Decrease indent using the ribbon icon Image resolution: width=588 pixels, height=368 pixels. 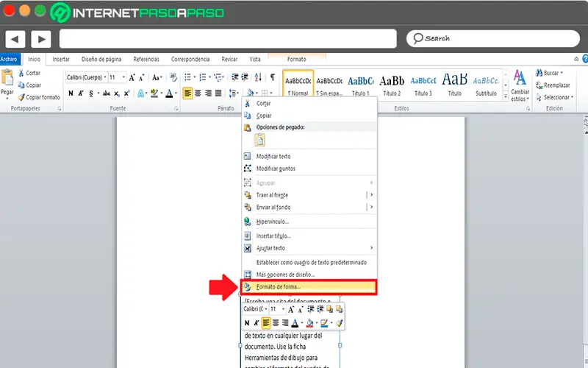[x=234, y=77]
